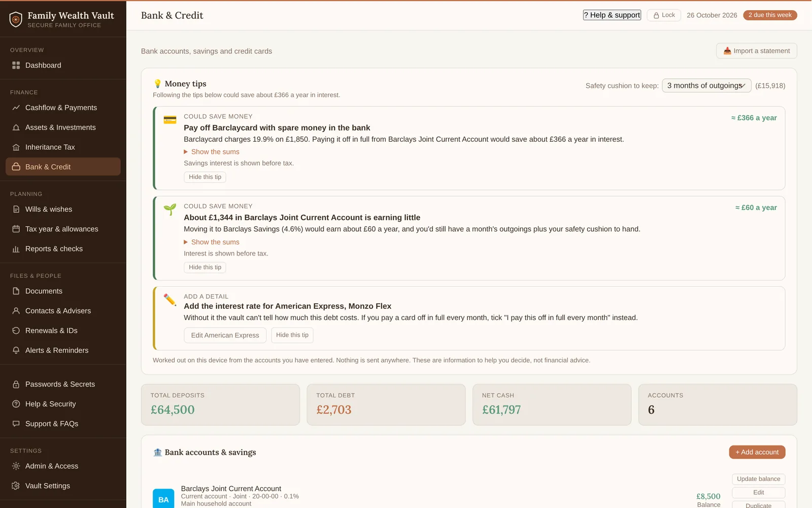Open Passwords & Secrets
812x508 pixels.
point(63,385)
